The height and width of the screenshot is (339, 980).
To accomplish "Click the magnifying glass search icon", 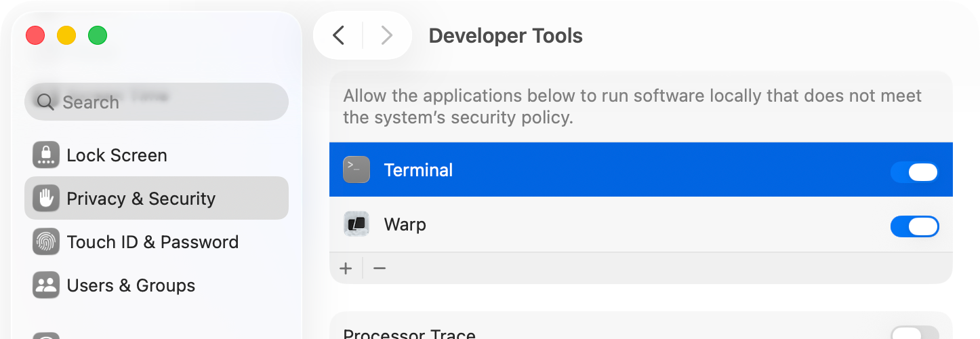I will [x=45, y=102].
